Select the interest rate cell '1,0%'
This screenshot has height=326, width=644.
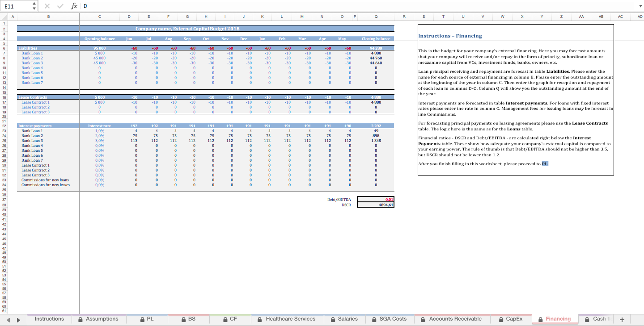pos(99,131)
